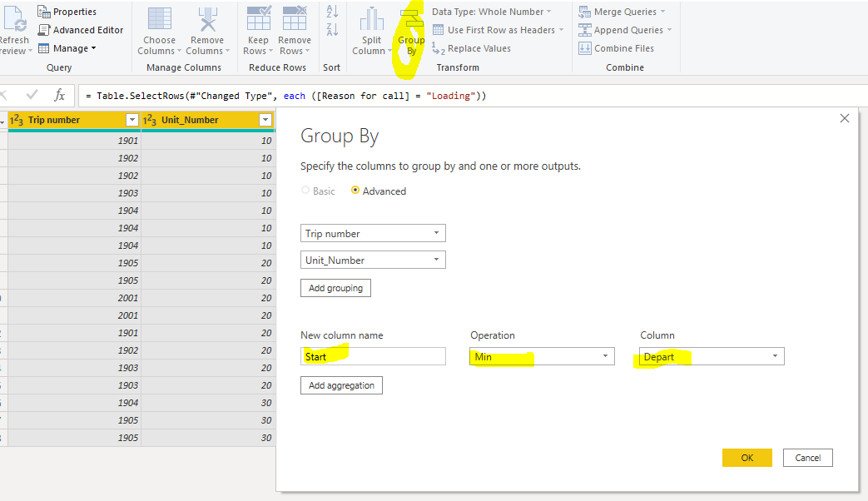Open the Advanced Editor
This screenshot has width=868, height=501.
pos(81,30)
